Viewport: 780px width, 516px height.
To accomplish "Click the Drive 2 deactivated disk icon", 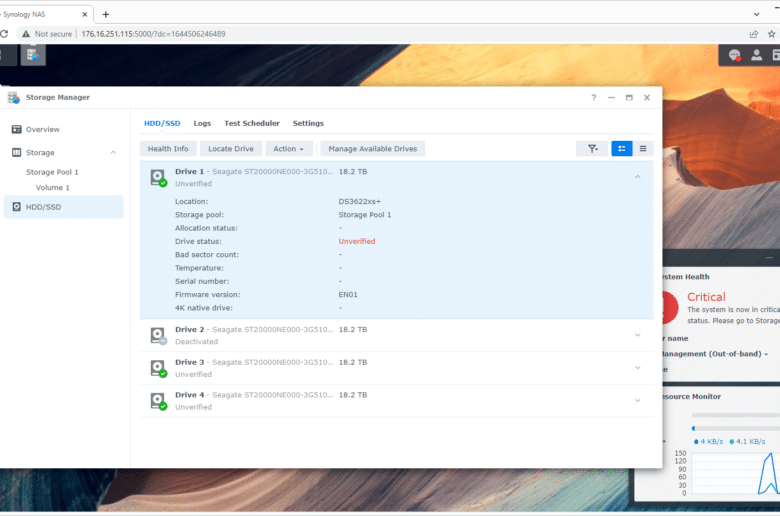I will [159, 336].
